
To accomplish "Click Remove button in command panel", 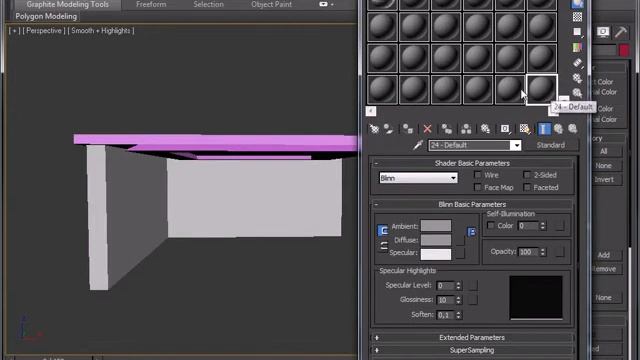I will coord(604,269).
